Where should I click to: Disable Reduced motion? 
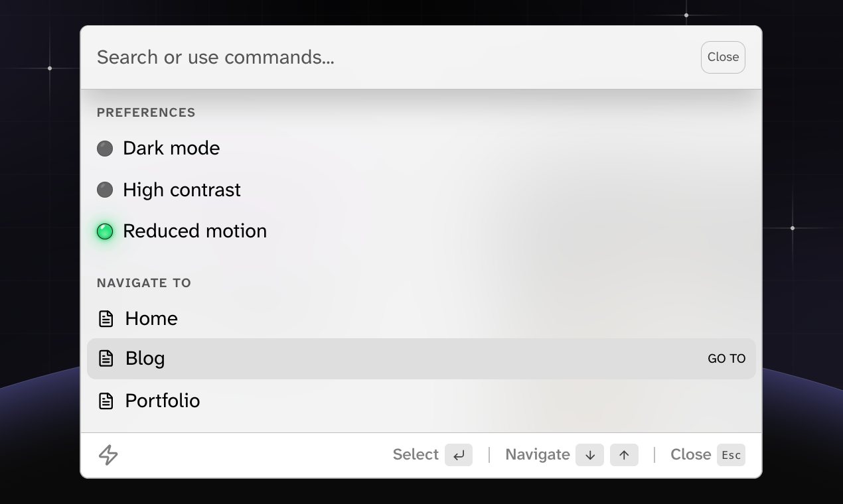(x=194, y=231)
